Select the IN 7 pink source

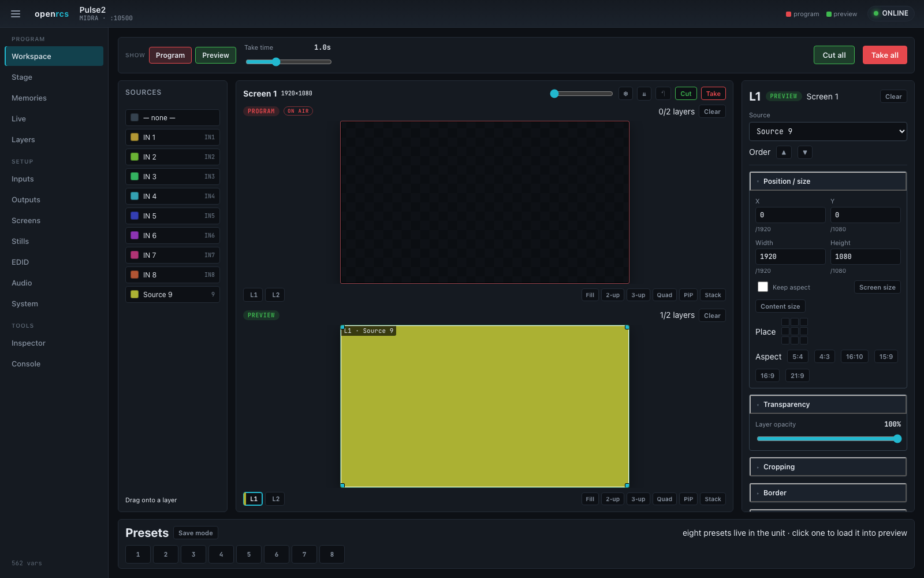[x=172, y=255]
